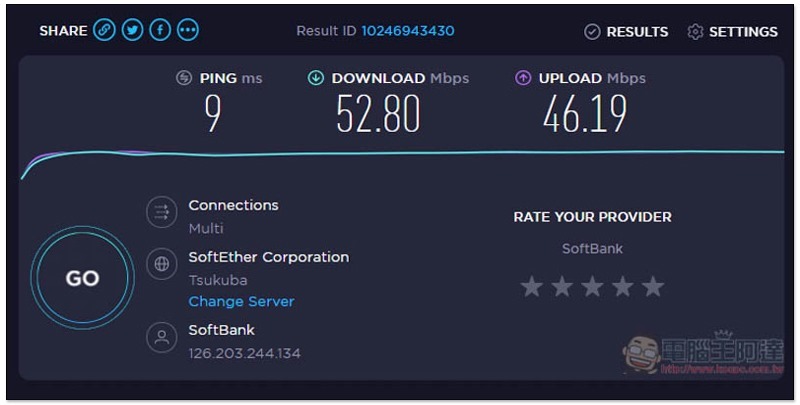Click the upload arrow icon
Viewport: 800px width, 405px height.
(x=523, y=78)
